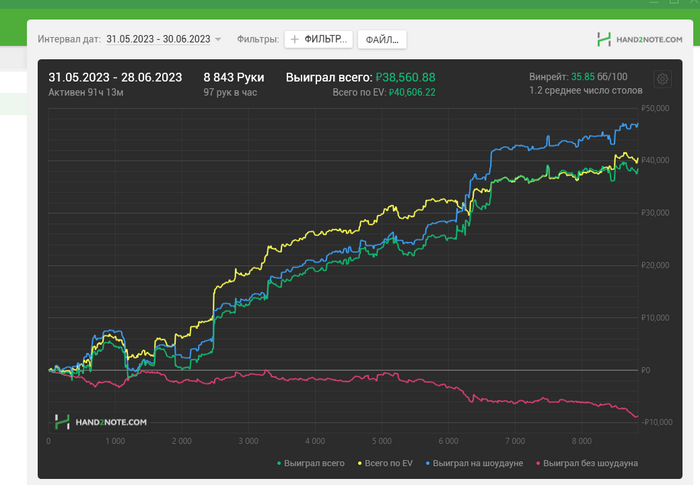Click the ₽0 axis label
This screenshot has height=485, width=700.
[646, 370]
